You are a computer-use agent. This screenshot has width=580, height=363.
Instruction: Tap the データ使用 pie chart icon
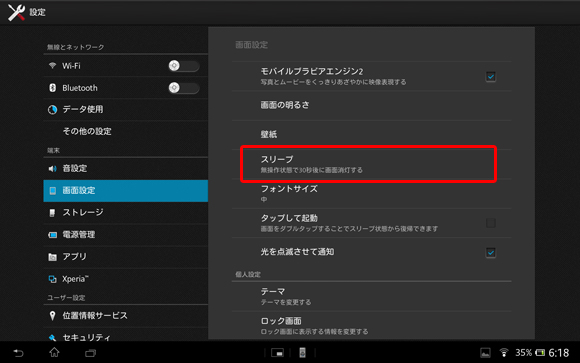[53, 110]
